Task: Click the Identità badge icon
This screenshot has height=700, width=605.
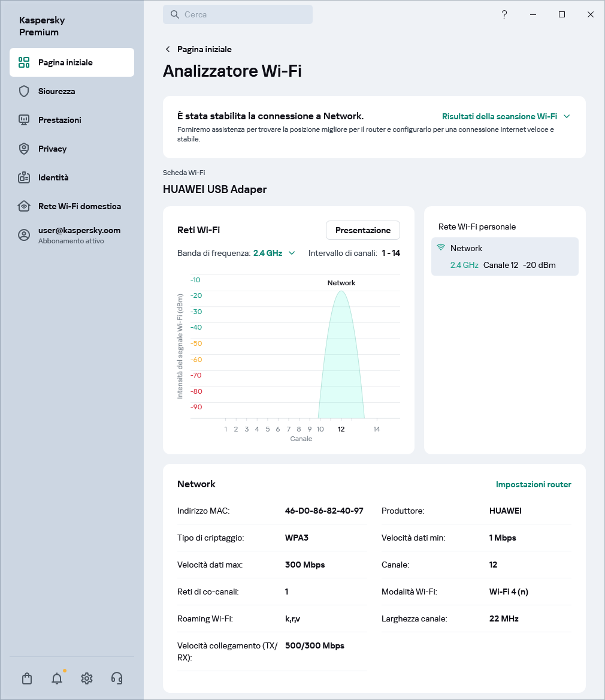Action: point(24,177)
